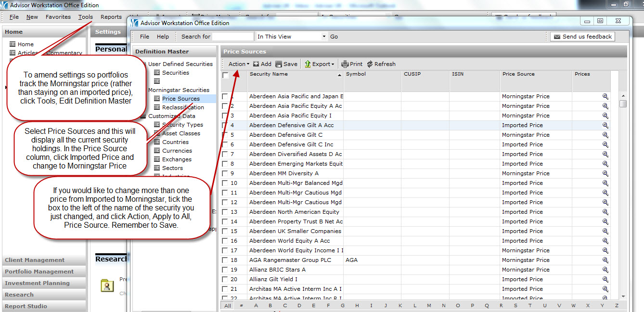Click the Go button beside the search
The width and height of the screenshot is (644, 312).
(x=334, y=37)
